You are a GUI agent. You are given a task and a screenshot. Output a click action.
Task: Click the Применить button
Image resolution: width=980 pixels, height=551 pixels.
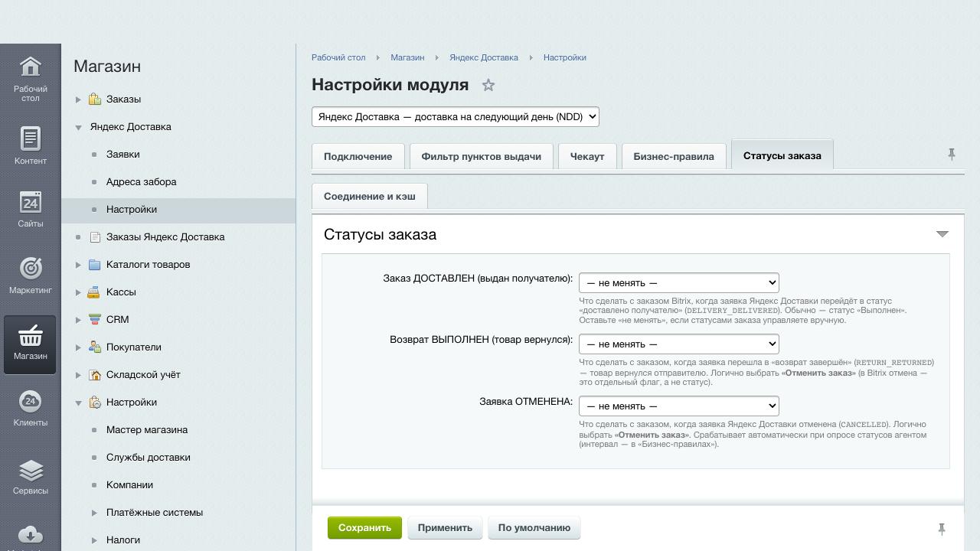(x=445, y=528)
